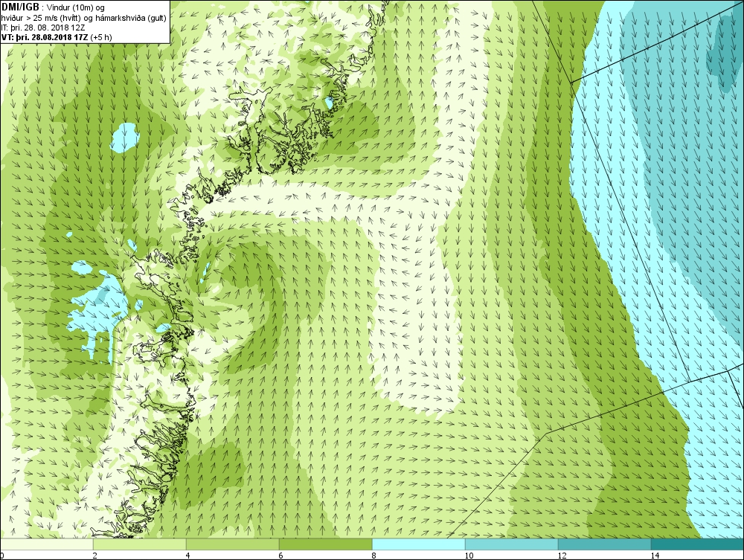This screenshot has height=560, width=744.
Task: Click the 2-4 m/s light green swatch
Action: (140, 544)
